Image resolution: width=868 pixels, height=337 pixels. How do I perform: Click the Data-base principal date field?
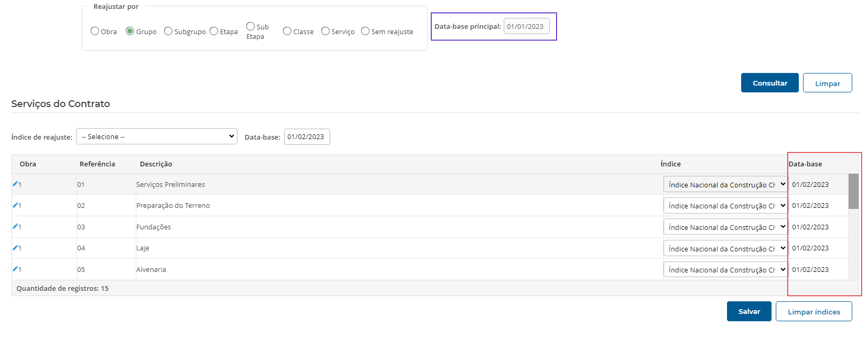click(526, 27)
